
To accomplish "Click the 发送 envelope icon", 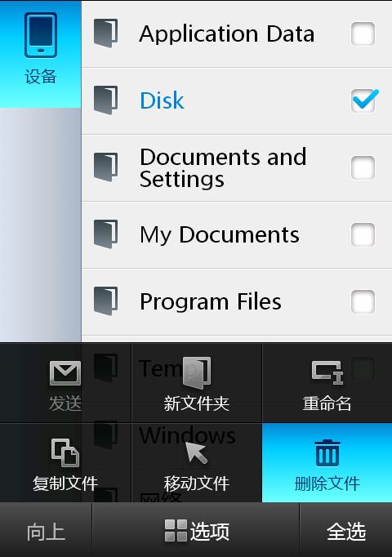I will point(65,373).
